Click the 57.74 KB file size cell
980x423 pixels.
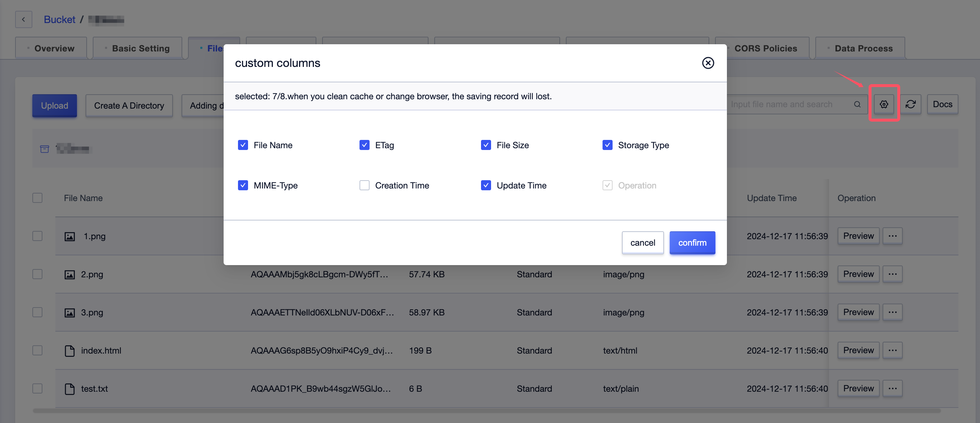point(426,274)
